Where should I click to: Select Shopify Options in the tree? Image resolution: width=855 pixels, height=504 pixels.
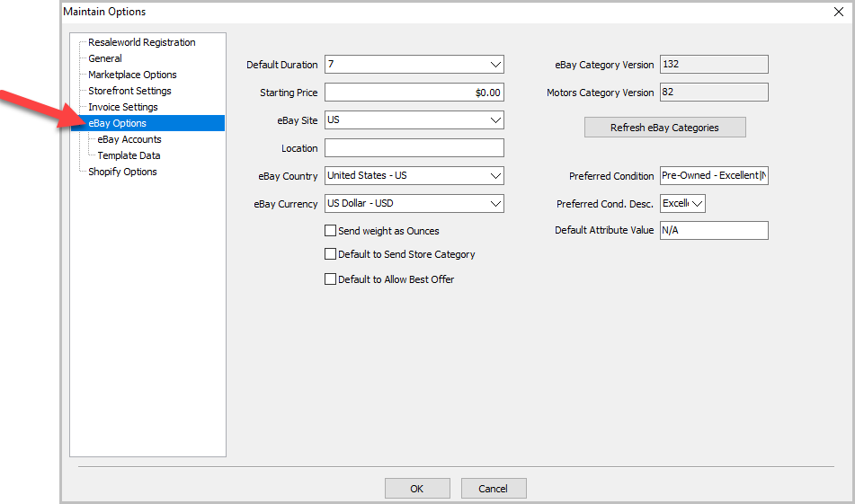click(122, 172)
